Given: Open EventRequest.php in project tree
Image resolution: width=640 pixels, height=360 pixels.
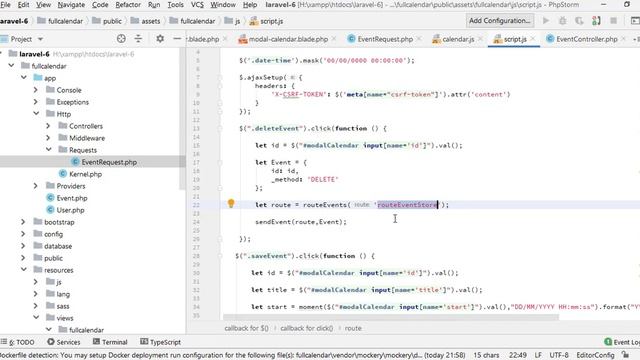Looking at the screenshot, I should tap(109, 162).
